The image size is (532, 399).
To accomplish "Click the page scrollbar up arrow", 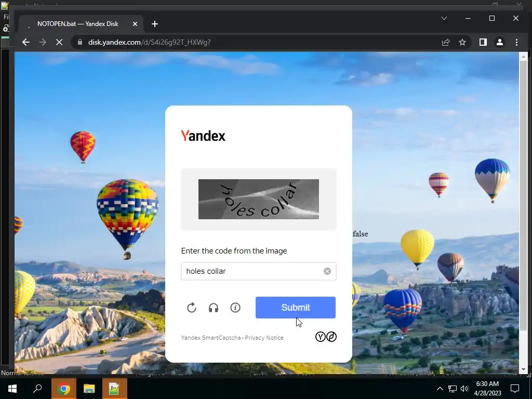I will pyautogui.click(x=523, y=57).
